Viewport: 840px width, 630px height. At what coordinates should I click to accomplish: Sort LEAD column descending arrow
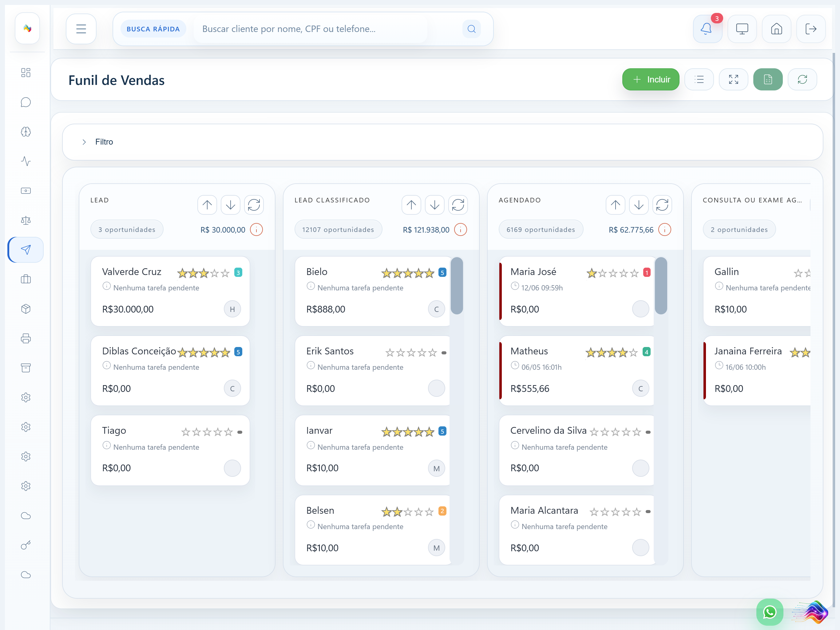click(x=230, y=205)
